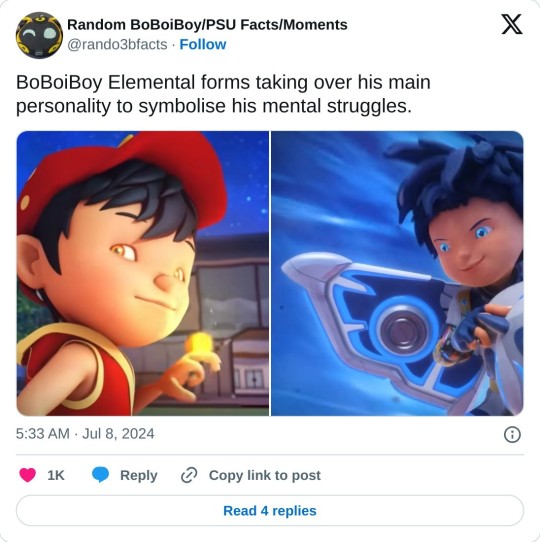Select Copy link to post
Viewport: 540px width, 542px height.
(x=265, y=476)
